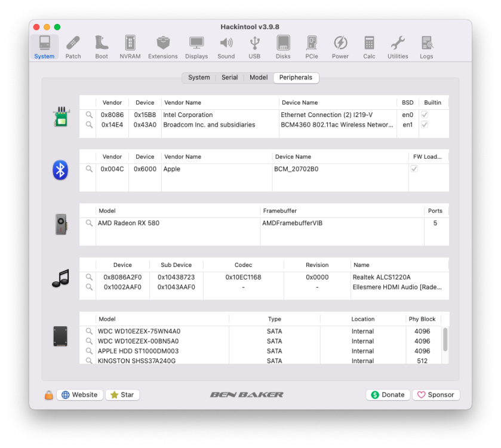Open the Power toolbar section

click(340, 47)
